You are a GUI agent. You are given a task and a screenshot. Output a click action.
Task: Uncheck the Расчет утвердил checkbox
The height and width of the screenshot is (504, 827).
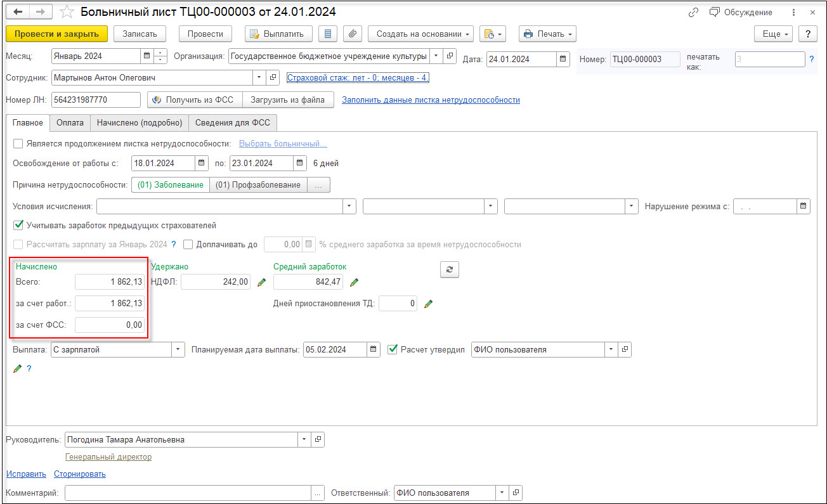(x=392, y=349)
